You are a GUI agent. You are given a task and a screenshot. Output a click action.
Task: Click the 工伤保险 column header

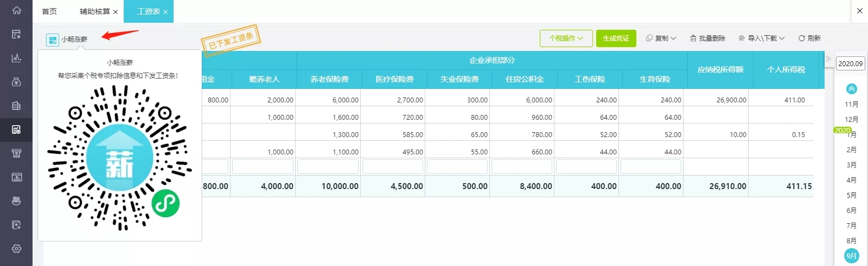[590, 79]
